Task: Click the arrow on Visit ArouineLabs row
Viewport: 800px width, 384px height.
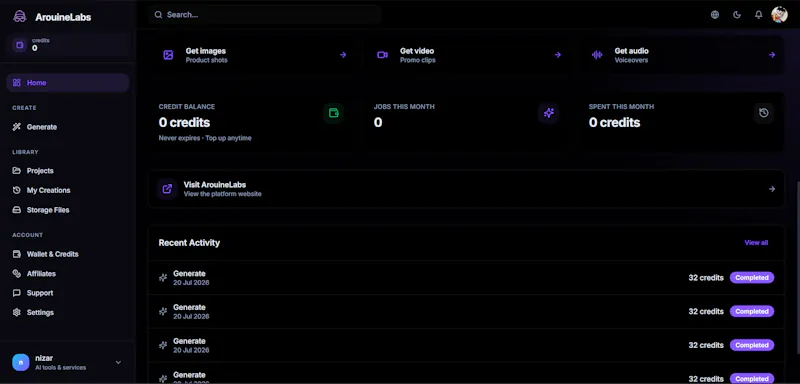Action: coord(772,189)
